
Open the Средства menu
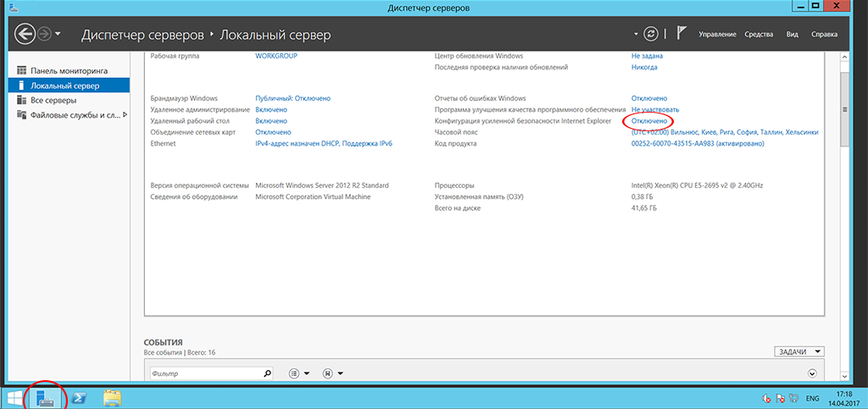pyautogui.click(x=759, y=34)
